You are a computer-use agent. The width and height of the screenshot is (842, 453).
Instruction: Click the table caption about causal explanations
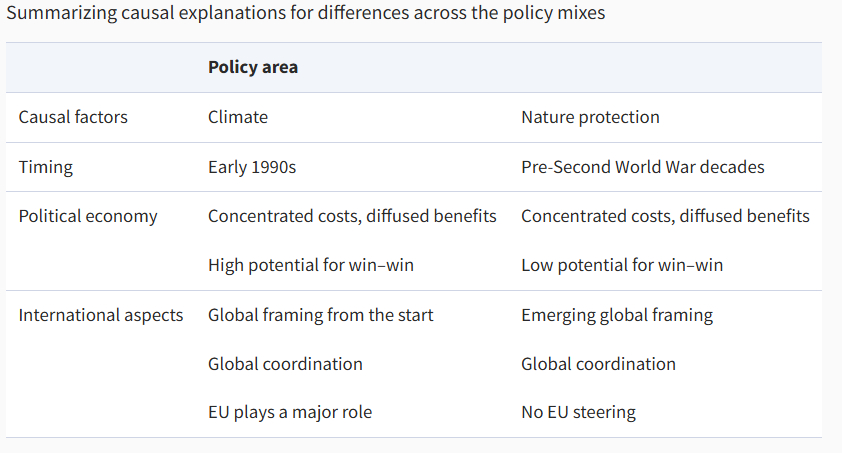(x=305, y=15)
